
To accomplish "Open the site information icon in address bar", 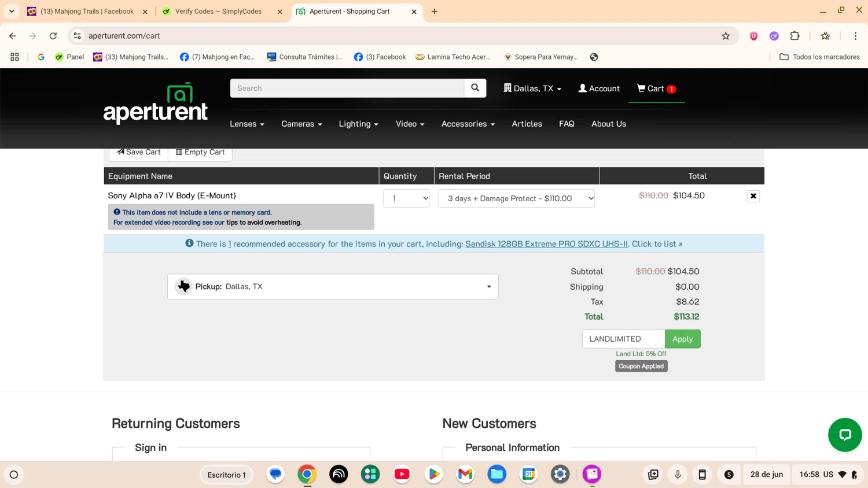I will [x=77, y=36].
